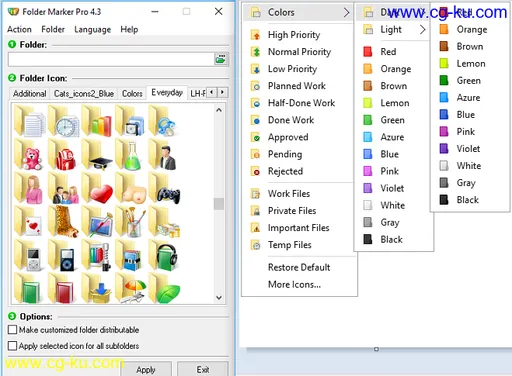Click the Exit button
Screen dimensions: 512x376
(x=203, y=369)
